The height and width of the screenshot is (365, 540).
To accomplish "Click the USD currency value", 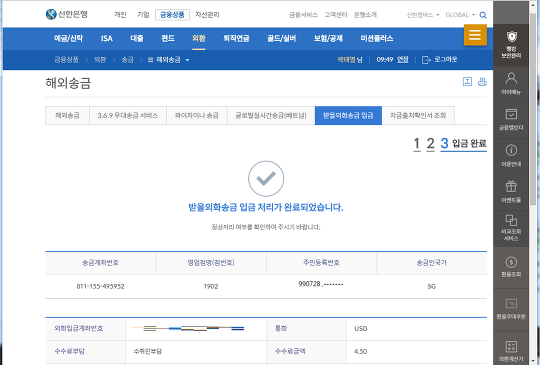I will point(361,328).
